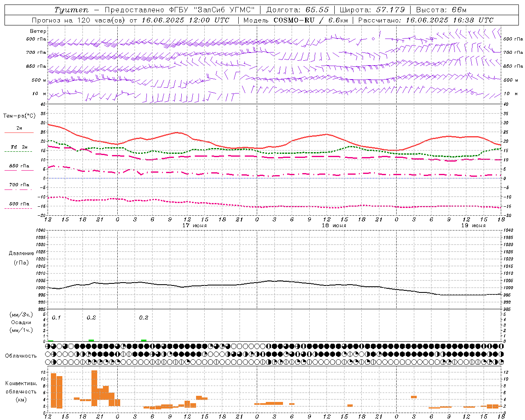Click the "Td 2м" dew point legend entry
This screenshot has width=525, height=420.
tap(19, 149)
